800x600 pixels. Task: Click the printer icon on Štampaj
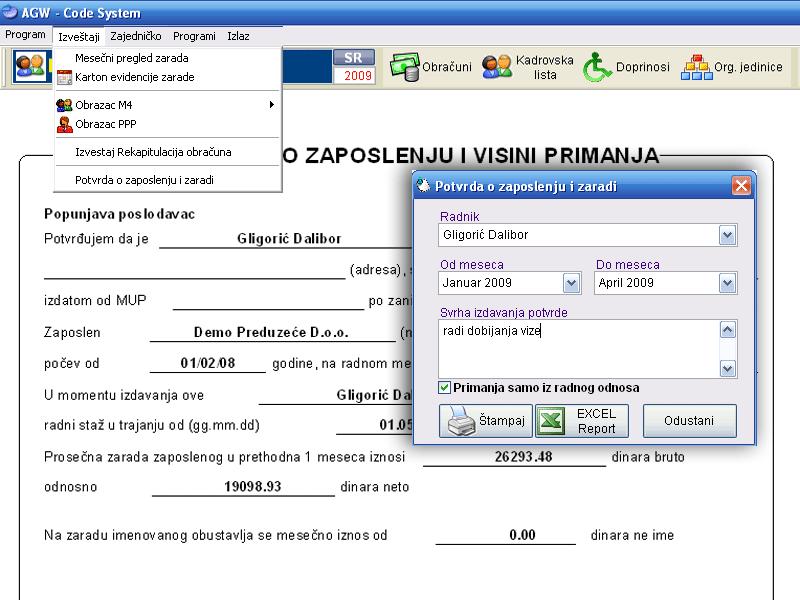point(461,421)
